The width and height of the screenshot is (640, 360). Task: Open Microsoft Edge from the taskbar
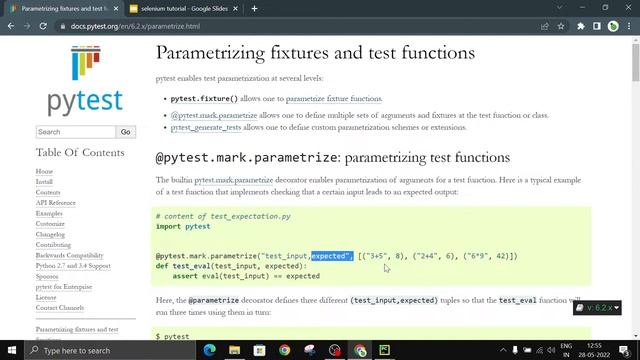click(209, 350)
